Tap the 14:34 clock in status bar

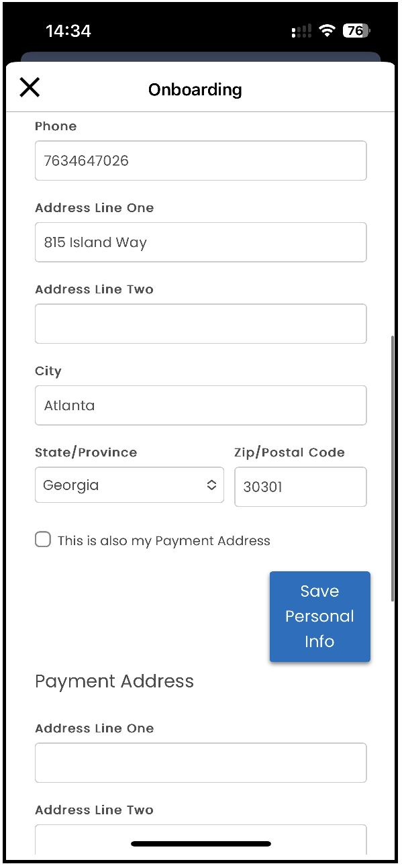(x=68, y=31)
